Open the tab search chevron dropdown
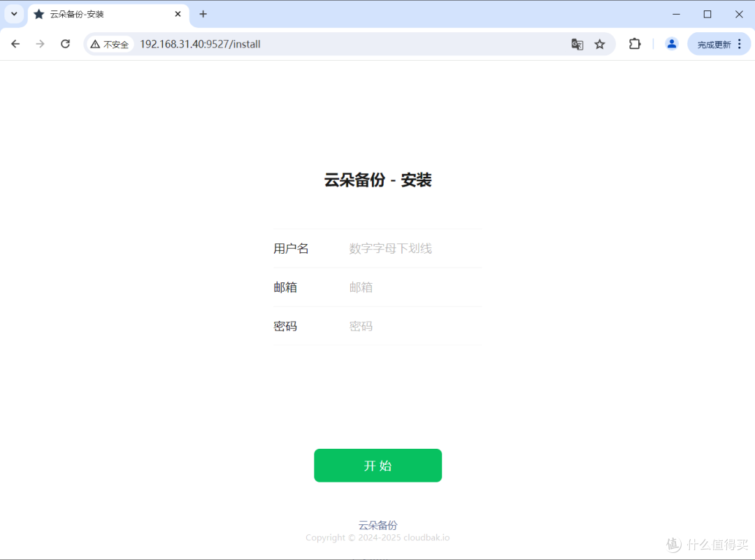Image resolution: width=755 pixels, height=560 pixels. pyautogui.click(x=14, y=14)
